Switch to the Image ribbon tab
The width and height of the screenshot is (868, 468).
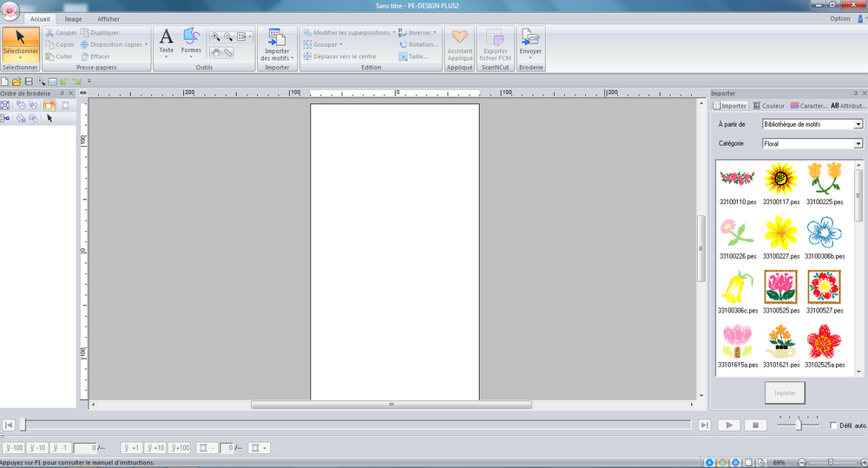click(x=74, y=18)
